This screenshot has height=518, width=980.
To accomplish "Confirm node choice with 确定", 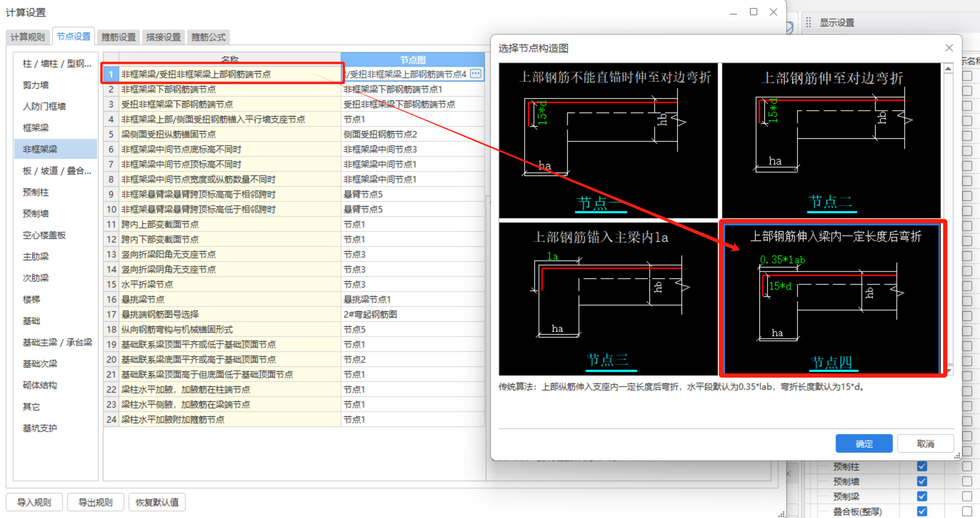I will (864, 444).
